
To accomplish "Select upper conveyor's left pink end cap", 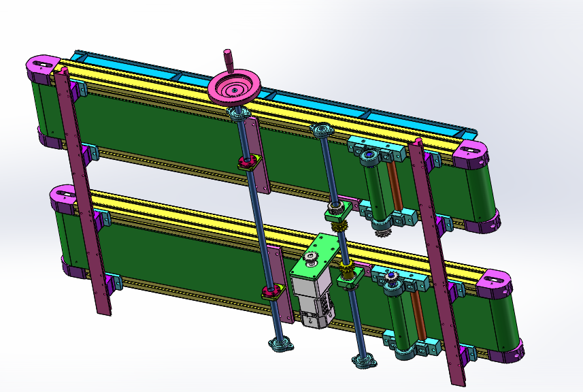I will pyautogui.click(x=43, y=70).
